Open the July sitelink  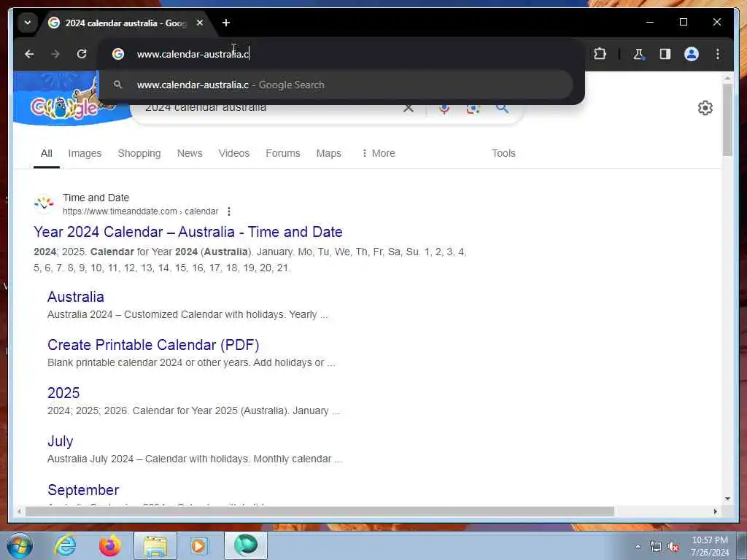click(x=61, y=441)
